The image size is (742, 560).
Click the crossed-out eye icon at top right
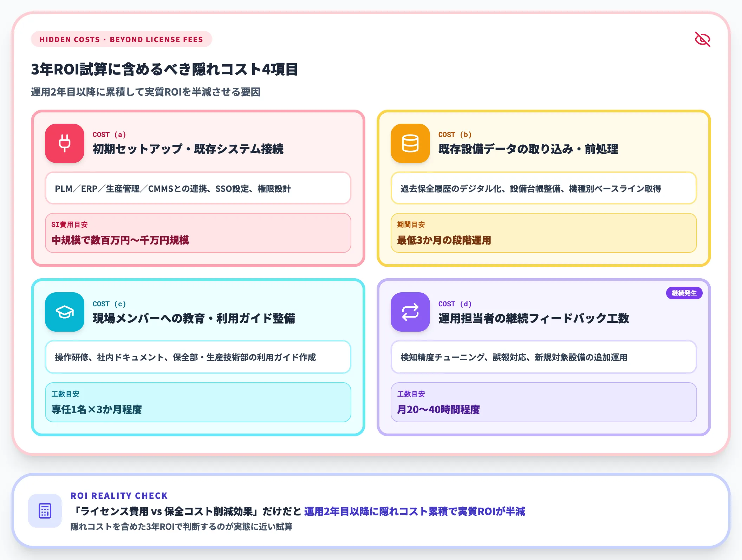coord(702,39)
